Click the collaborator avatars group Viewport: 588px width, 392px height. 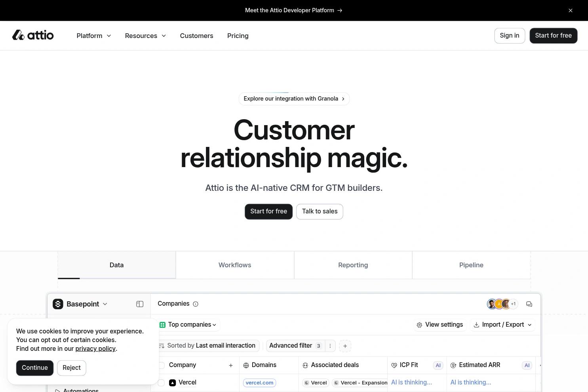coord(502,304)
